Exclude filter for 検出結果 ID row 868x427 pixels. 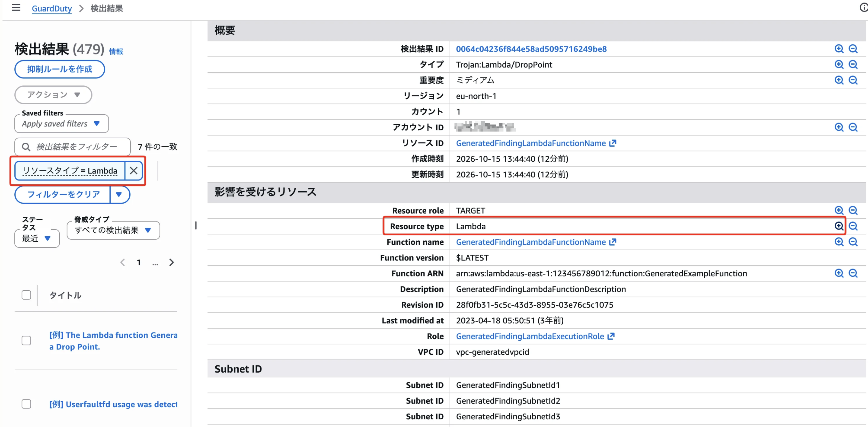point(853,49)
